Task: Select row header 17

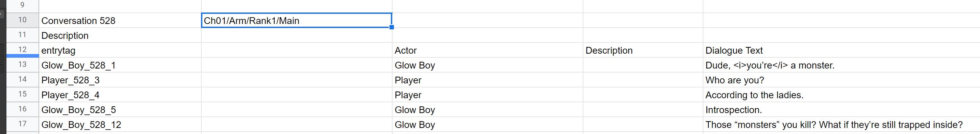Action: pos(22,124)
